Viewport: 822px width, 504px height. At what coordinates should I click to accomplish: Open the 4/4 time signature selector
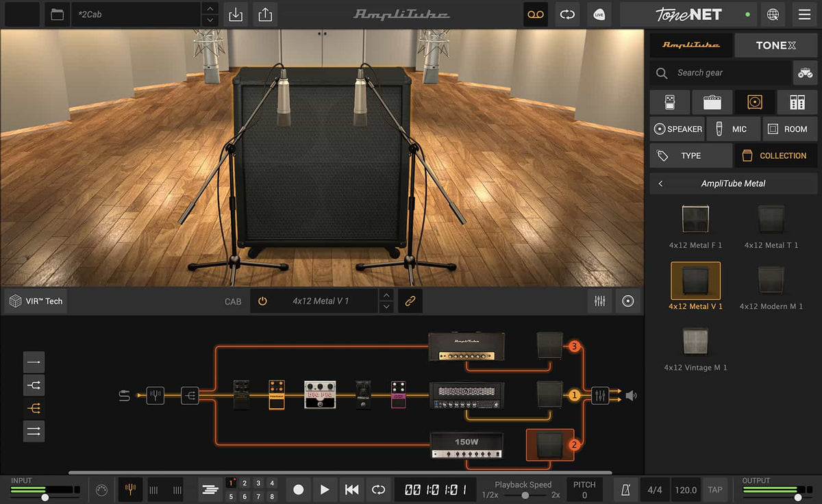click(655, 490)
